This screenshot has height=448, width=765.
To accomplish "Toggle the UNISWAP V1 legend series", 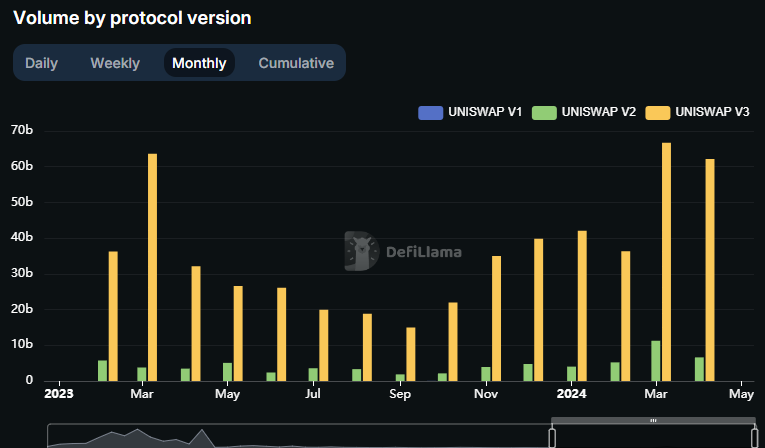I will click(x=470, y=112).
